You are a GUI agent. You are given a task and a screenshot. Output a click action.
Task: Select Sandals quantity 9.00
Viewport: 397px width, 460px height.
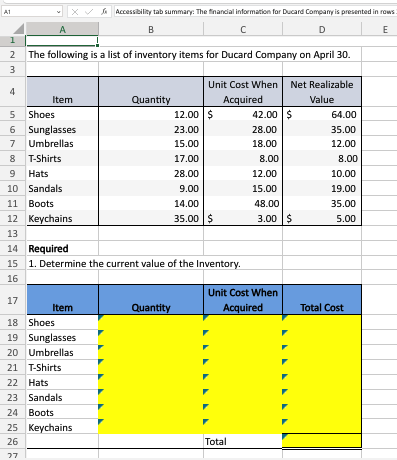click(x=151, y=188)
